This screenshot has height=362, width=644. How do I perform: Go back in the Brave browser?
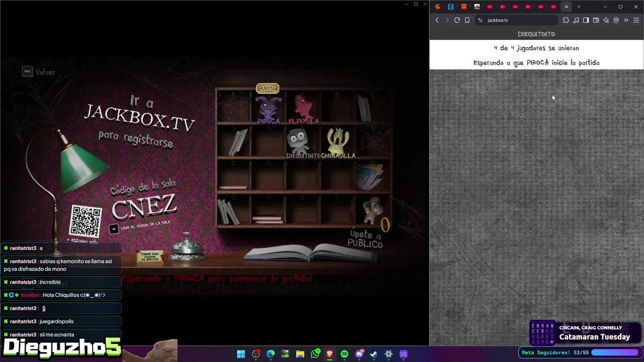437,20
